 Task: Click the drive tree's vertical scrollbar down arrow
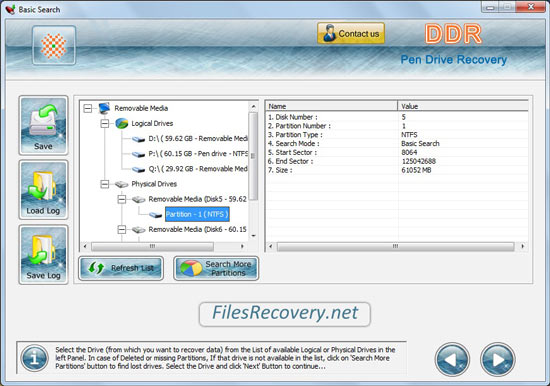click(x=253, y=236)
